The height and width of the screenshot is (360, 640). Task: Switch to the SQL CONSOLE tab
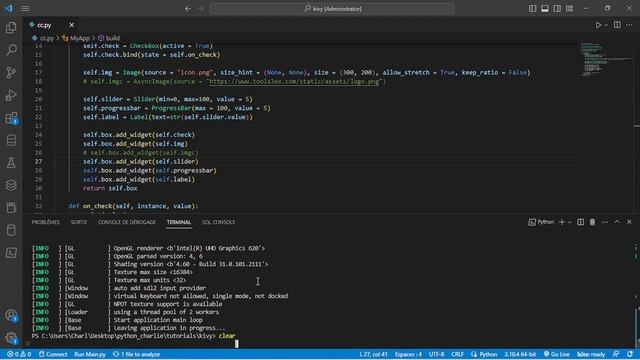[x=218, y=222]
